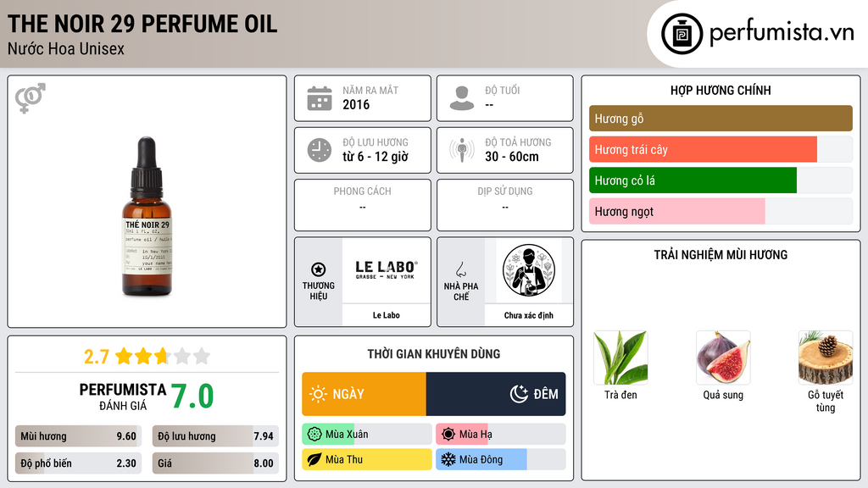This screenshot has height=488, width=868.
Task: Click the Hương gỗ accord bar
Action: (x=721, y=119)
